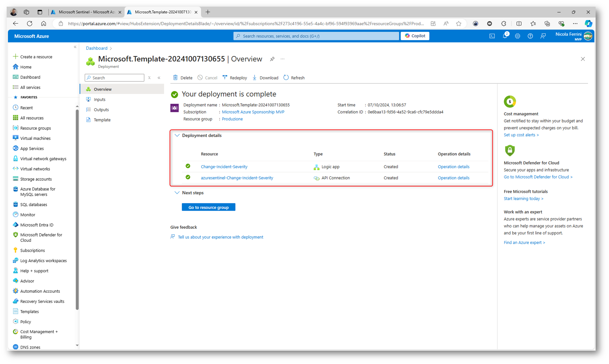The width and height of the screenshot is (609, 364).
Task: Close the deployment overview blade
Action: [x=583, y=59]
